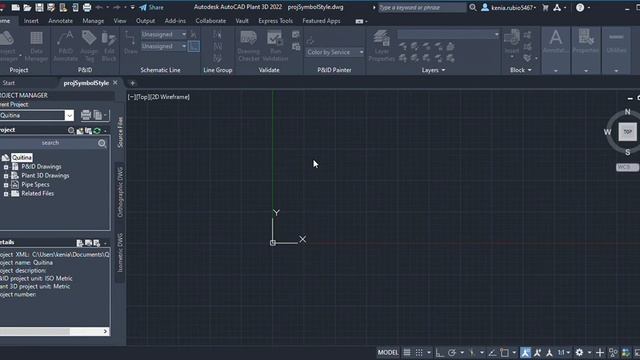Close the projSymbolStyle drawing tab

click(116, 82)
